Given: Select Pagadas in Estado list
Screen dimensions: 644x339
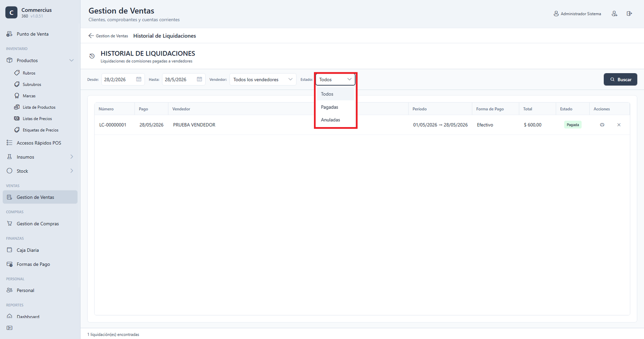Looking at the screenshot, I should click(x=335, y=107).
